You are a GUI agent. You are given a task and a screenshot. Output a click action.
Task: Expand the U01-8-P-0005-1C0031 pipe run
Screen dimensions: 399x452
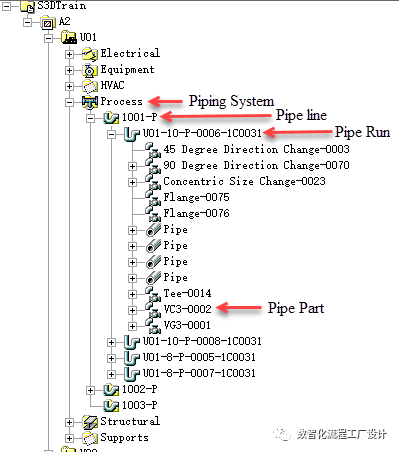click(111, 358)
